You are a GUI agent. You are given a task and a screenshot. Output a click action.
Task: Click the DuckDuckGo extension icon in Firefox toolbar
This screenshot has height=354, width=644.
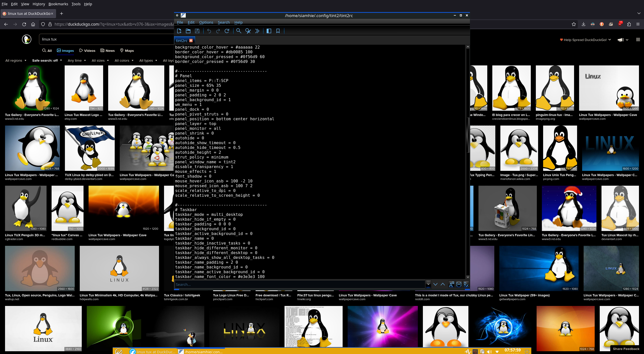point(602,24)
